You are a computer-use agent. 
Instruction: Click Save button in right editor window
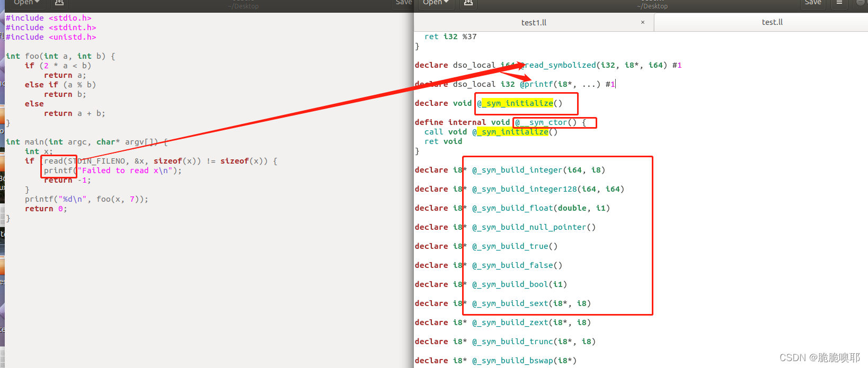[813, 3]
